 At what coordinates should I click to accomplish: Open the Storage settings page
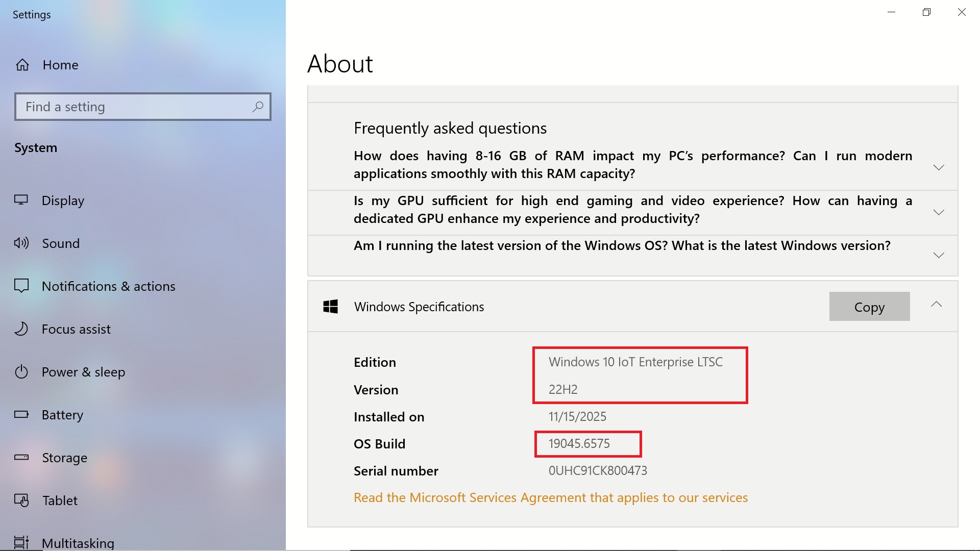(x=64, y=458)
